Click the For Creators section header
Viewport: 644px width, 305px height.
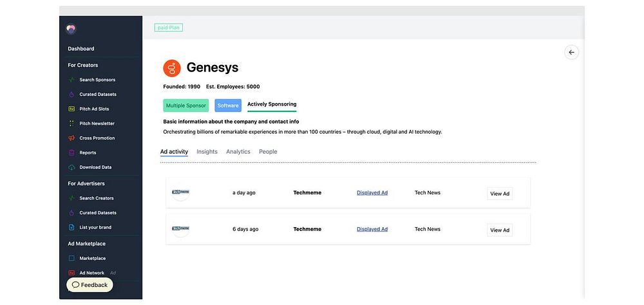83,65
